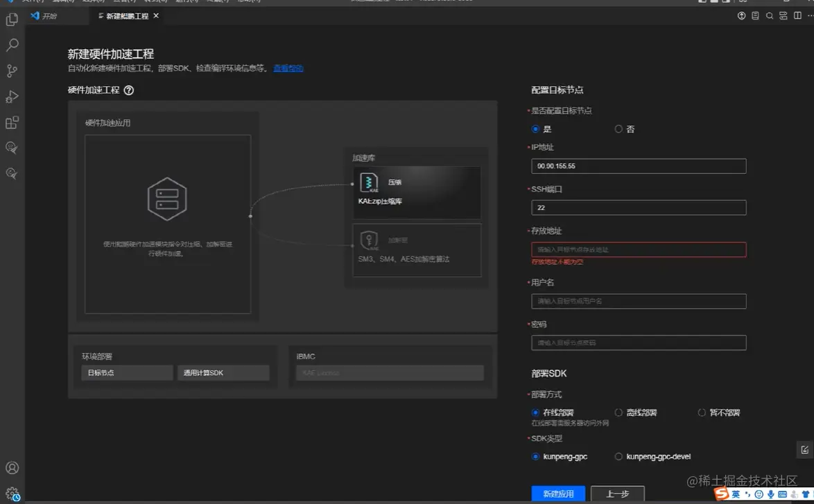This screenshot has width=814, height=504.
Task: Focus the 存放地址 input field
Action: (x=639, y=250)
